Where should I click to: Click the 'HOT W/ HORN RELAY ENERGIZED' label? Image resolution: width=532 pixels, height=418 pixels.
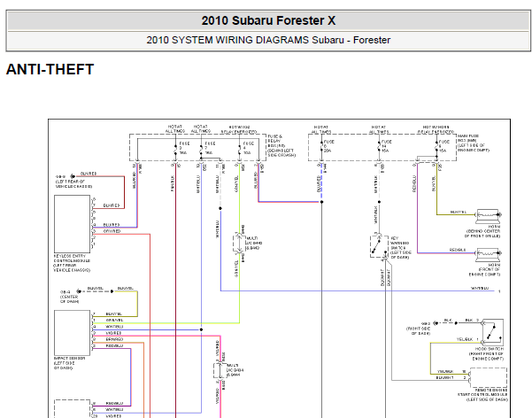tap(436, 129)
